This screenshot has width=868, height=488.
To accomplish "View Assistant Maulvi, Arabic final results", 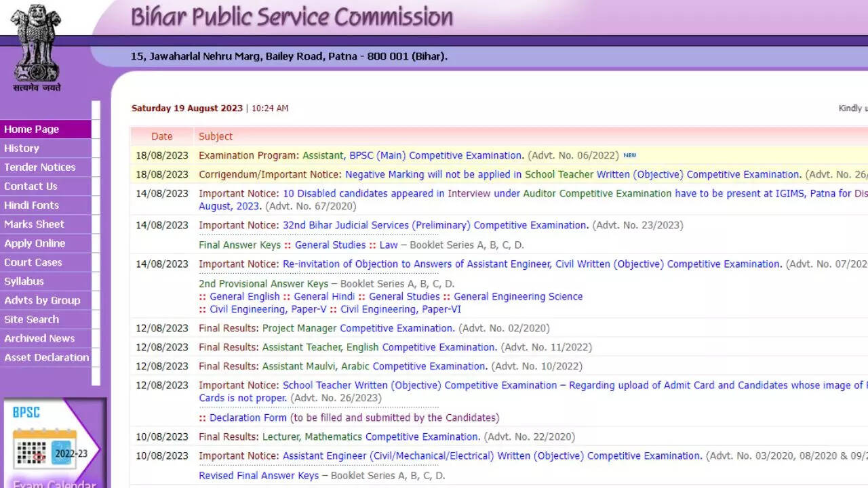I will click(x=374, y=366).
